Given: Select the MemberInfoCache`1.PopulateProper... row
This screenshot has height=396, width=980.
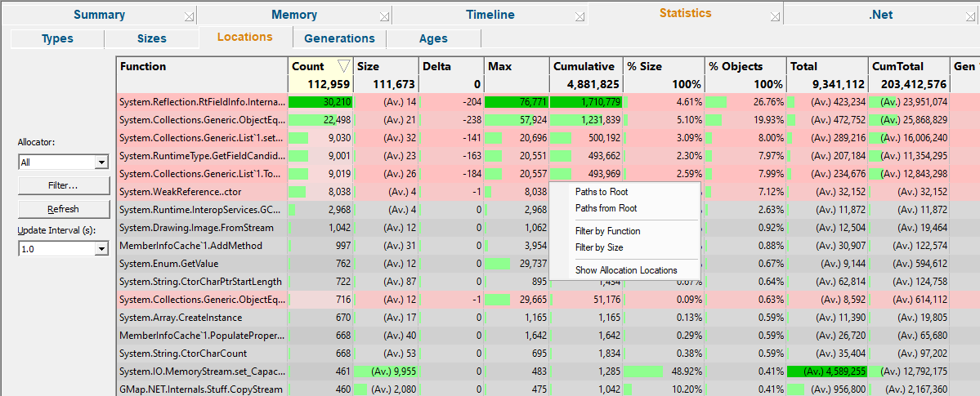Looking at the screenshot, I should click(548, 336).
